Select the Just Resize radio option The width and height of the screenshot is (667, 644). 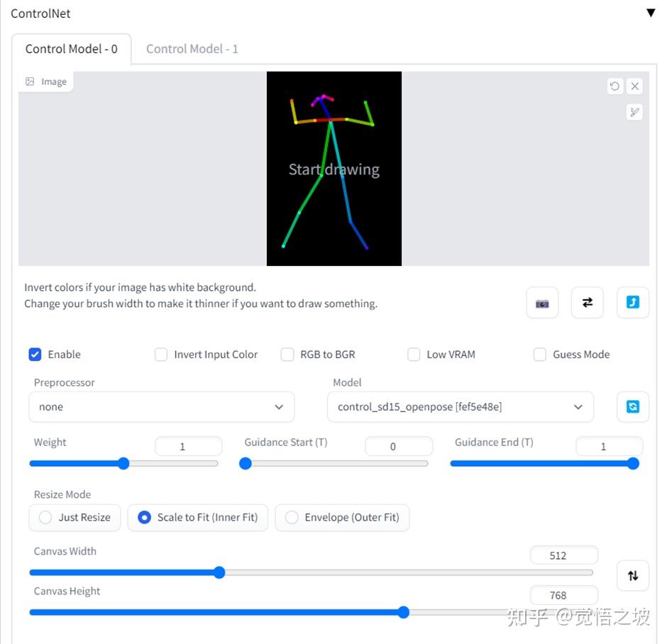46,518
